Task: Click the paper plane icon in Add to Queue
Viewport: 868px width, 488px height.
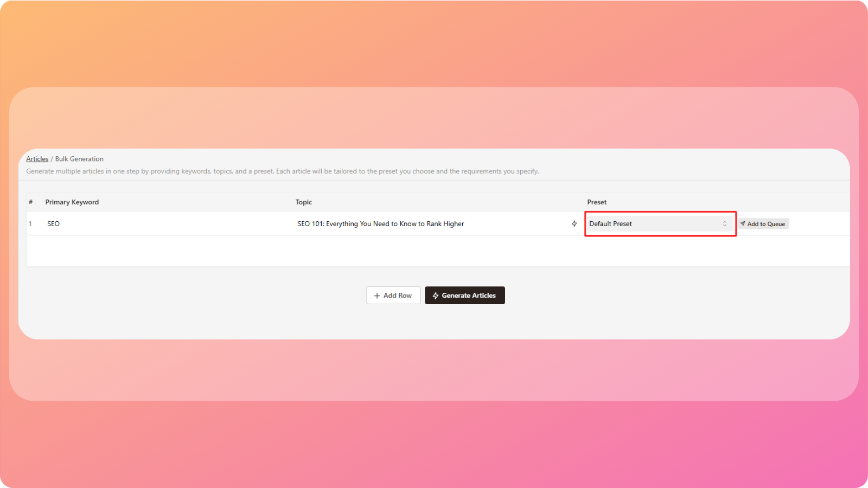Action: pyautogui.click(x=743, y=223)
